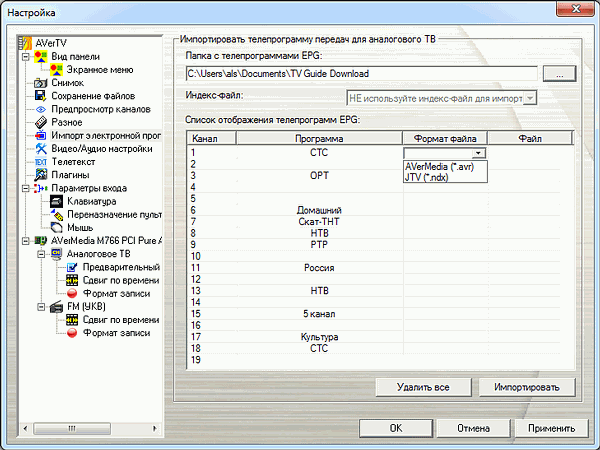Click the FM (УКВ) radio icon
Viewport: 600px width, 450px height.
(x=56, y=307)
